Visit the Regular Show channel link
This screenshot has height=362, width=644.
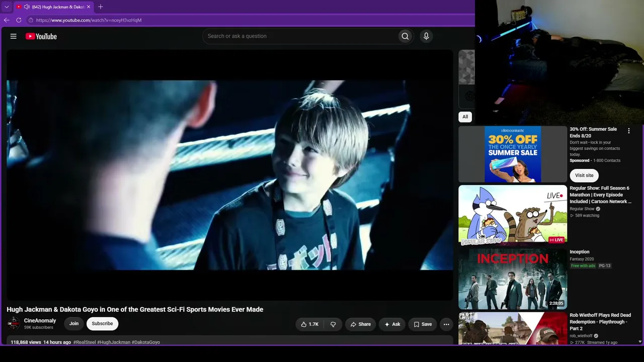(x=582, y=209)
